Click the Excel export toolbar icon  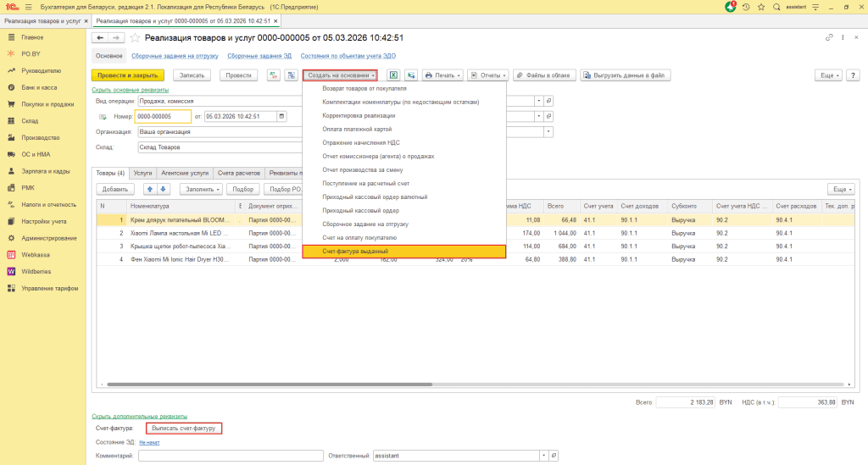tap(393, 75)
